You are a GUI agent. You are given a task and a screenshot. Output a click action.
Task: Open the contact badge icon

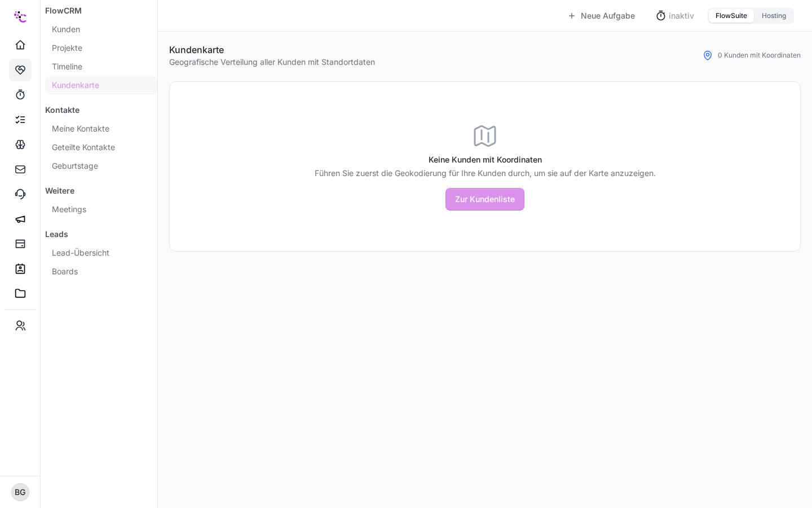pos(20,269)
